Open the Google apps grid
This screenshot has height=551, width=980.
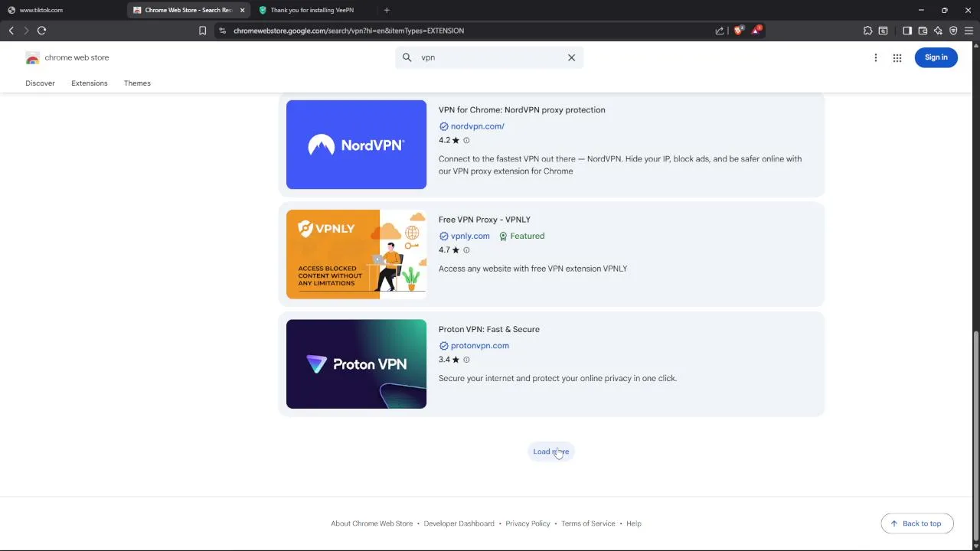click(x=897, y=57)
